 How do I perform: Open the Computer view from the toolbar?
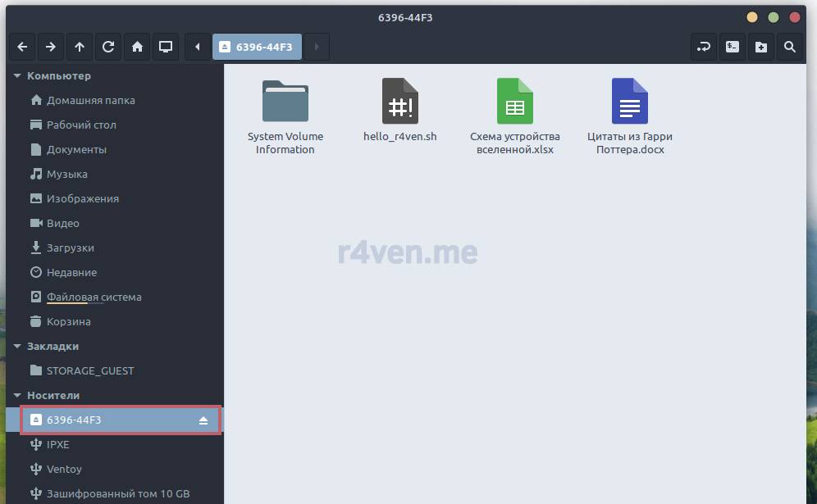(x=166, y=47)
